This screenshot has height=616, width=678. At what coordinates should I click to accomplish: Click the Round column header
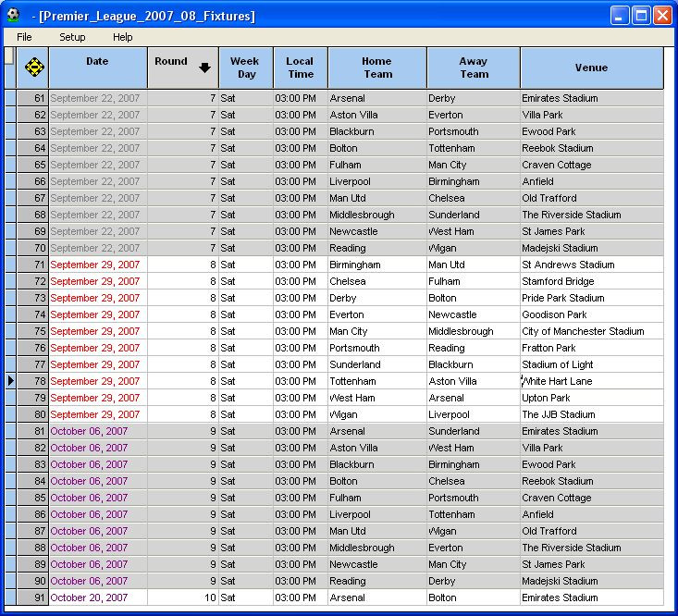(x=183, y=68)
